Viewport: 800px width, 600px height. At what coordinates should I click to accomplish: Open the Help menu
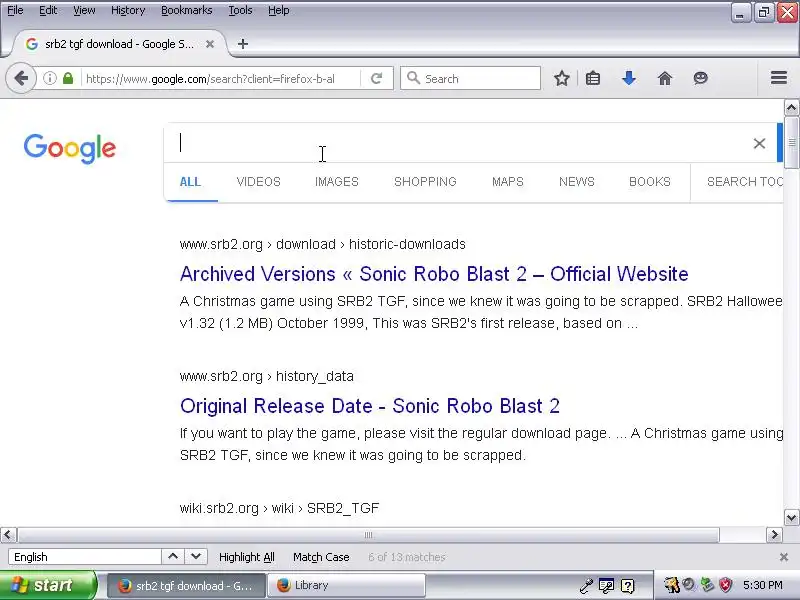pos(279,10)
